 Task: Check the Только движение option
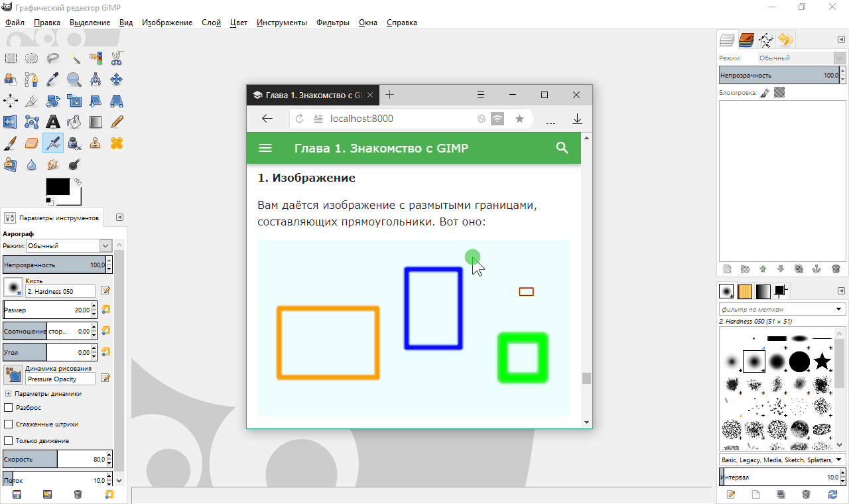coord(9,441)
